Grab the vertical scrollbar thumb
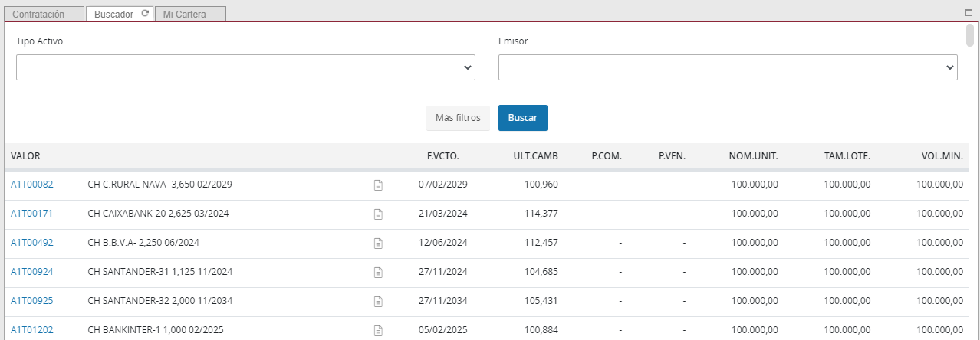The width and height of the screenshot is (980, 340). [970, 36]
